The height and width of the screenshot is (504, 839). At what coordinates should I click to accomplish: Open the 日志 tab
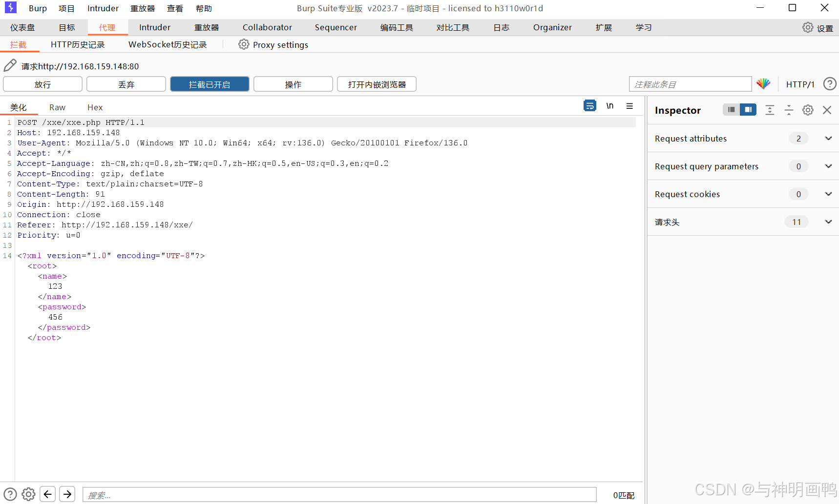[501, 27]
